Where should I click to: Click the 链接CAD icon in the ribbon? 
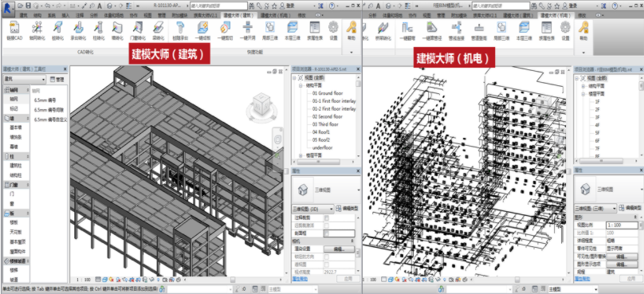point(14,31)
